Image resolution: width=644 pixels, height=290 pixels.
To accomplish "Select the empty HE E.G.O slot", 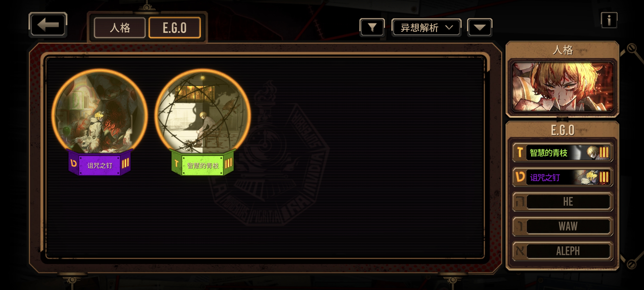I will click(x=562, y=202).
